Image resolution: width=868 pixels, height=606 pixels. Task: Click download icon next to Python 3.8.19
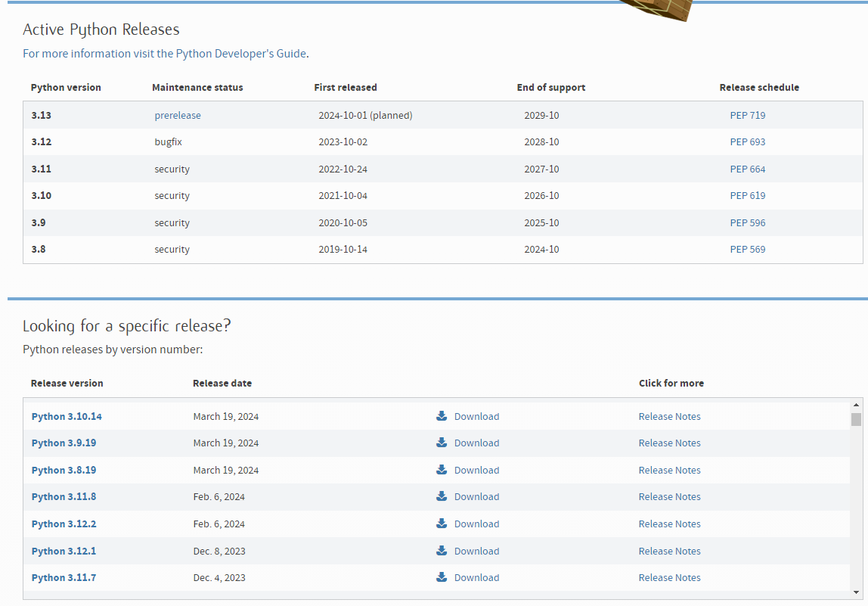(x=442, y=470)
